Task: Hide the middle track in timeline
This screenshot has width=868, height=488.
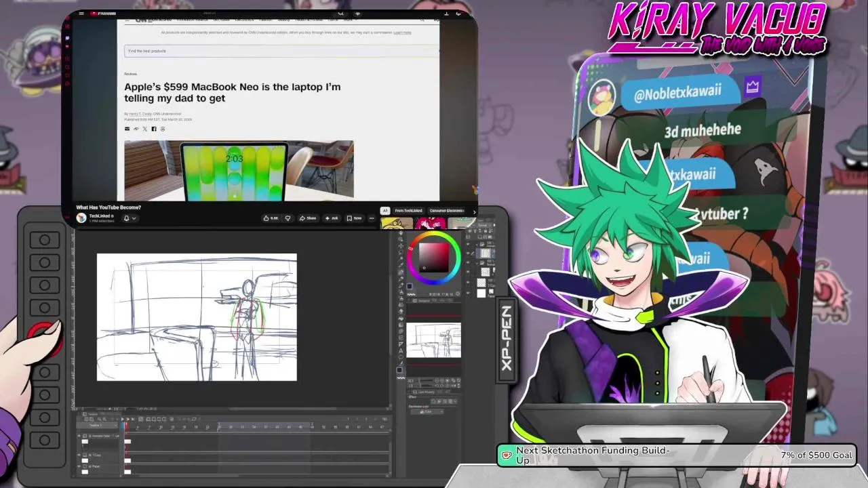Action: click(79, 455)
